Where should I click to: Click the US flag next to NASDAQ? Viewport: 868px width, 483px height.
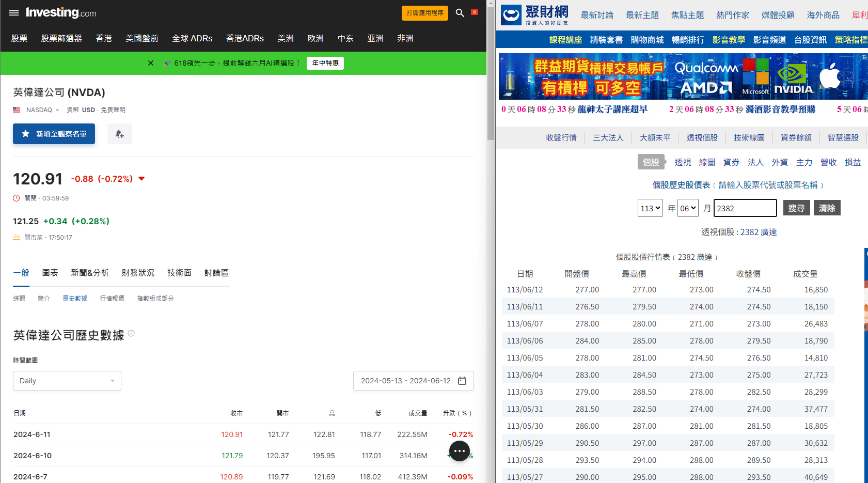pos(17,110)
